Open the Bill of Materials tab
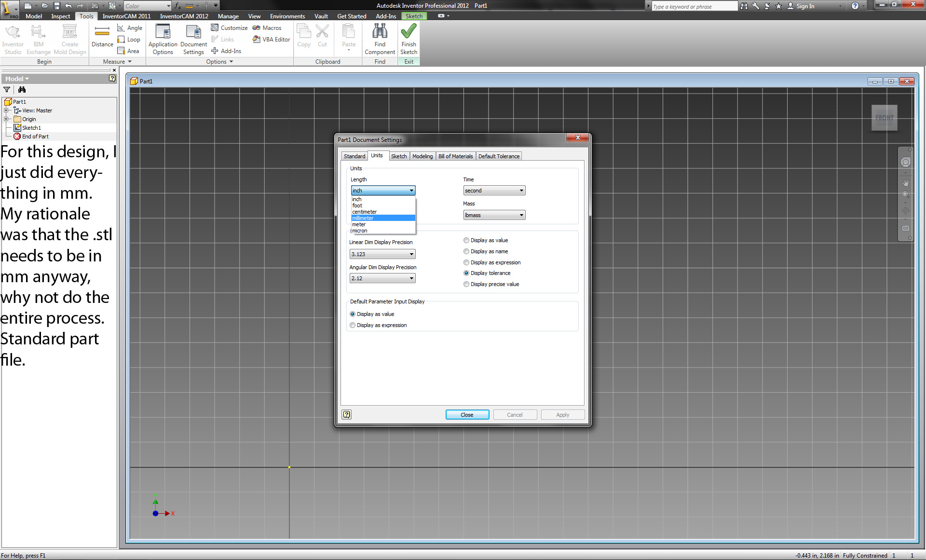The width and height of the screenshot is (926, 560). [455, 156]
